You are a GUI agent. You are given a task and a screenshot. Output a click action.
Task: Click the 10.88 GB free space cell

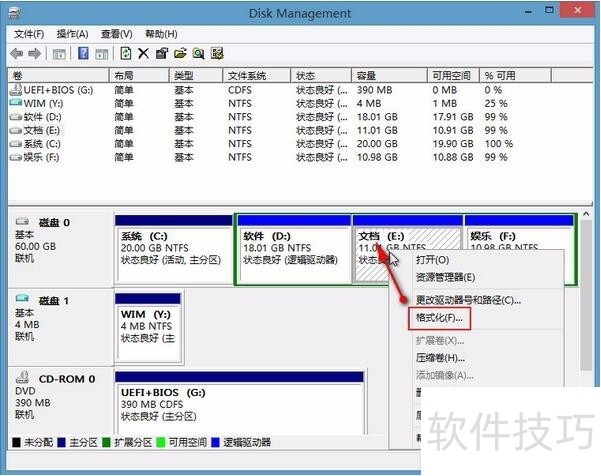click(453, 157)
